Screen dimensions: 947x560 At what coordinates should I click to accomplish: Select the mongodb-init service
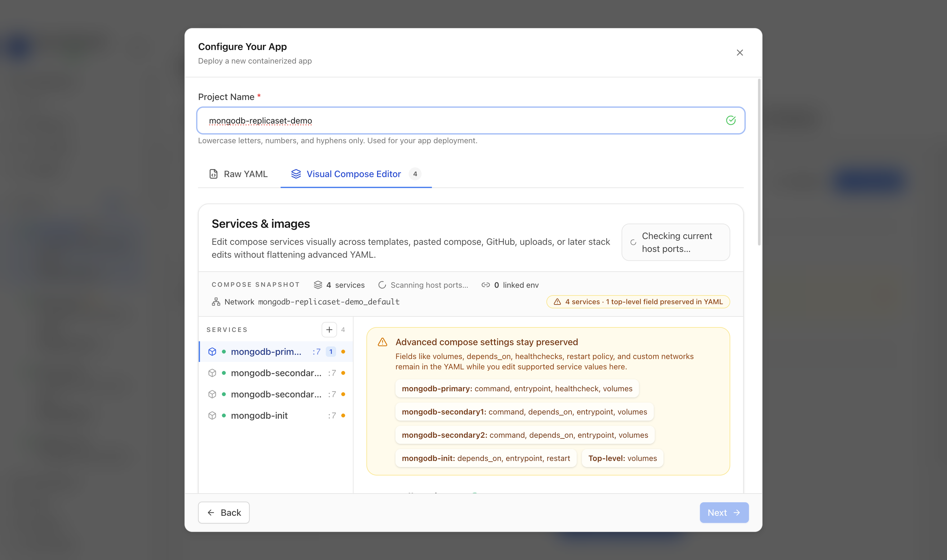pyautogui.click(x=276, y=415)
